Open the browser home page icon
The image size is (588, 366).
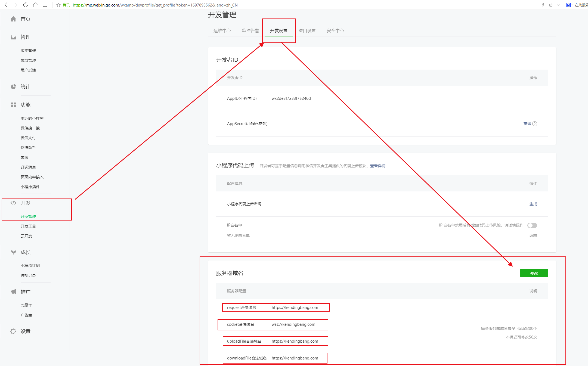coord(35,5)
